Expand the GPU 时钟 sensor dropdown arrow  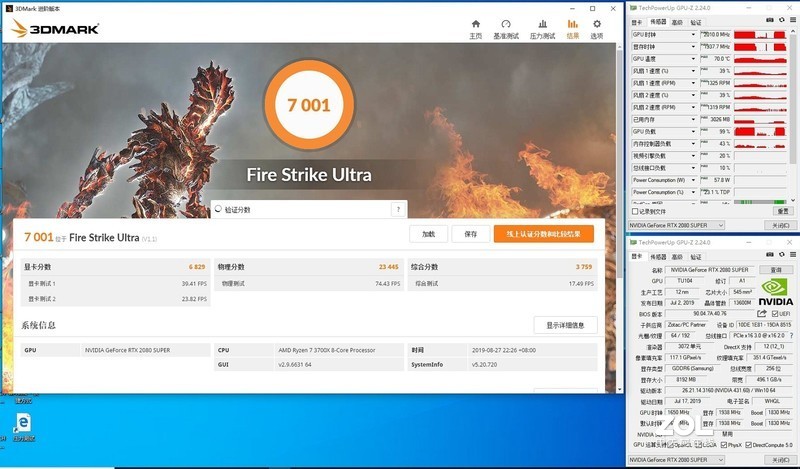point(693,35)
